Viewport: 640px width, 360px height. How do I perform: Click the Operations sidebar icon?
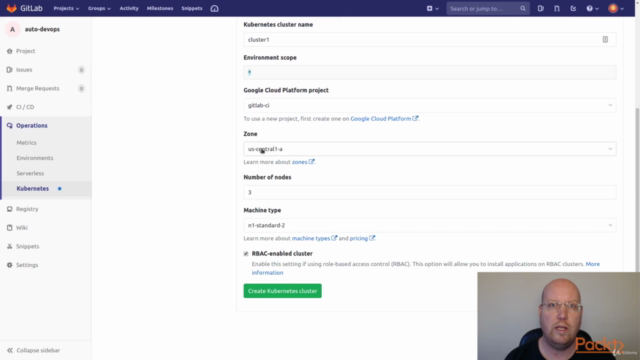coord(9,126)
